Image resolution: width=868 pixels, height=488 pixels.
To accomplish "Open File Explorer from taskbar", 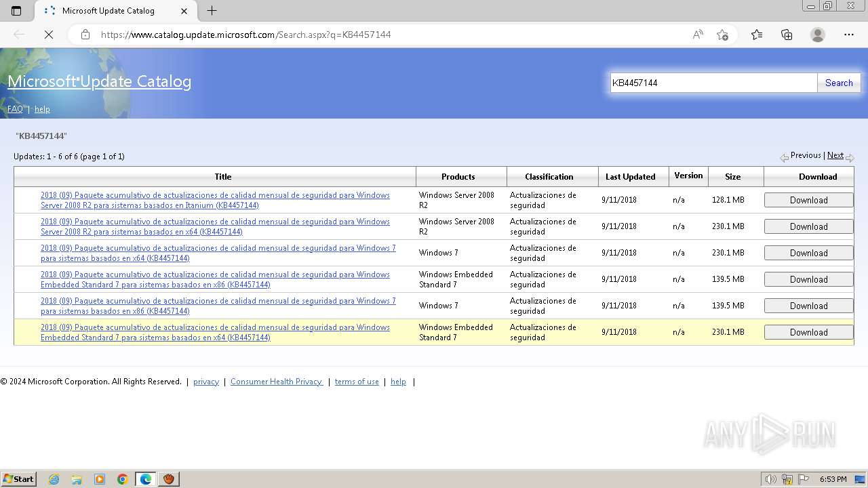I will (77, 479).
